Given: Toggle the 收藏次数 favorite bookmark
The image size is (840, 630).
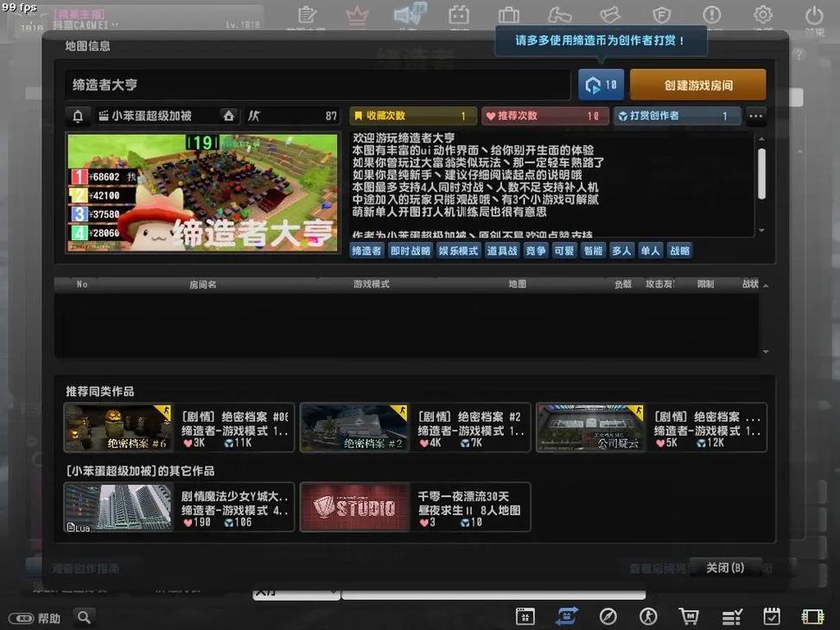Looking at the screenshot, I should pos(412,116).
